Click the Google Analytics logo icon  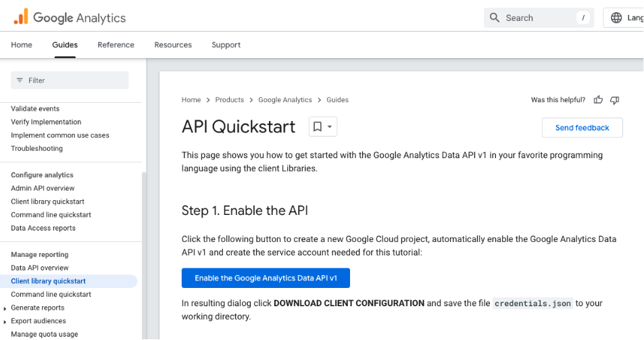[21, 17]
